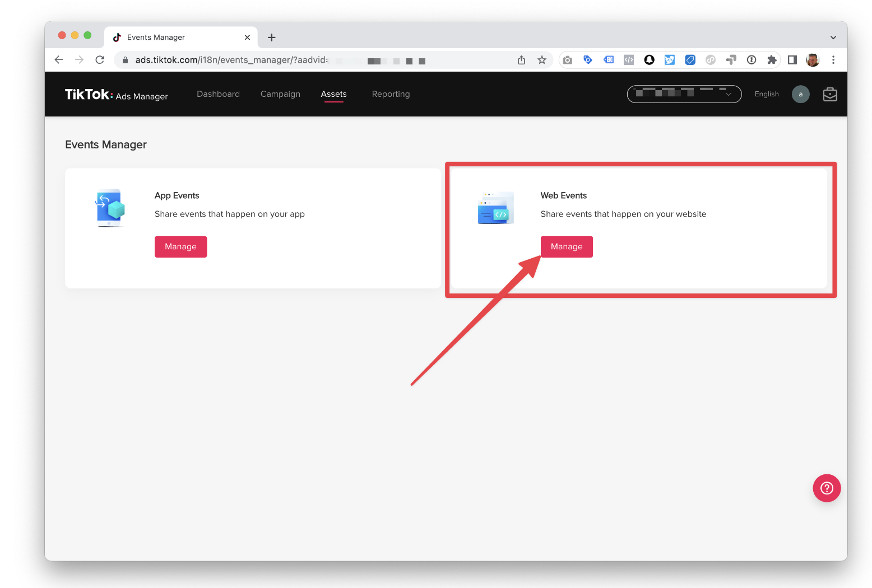The width and height of the screenshot is (872, 588).
Task: Expand the ad account selector dropdown
Action: (684, 94)
